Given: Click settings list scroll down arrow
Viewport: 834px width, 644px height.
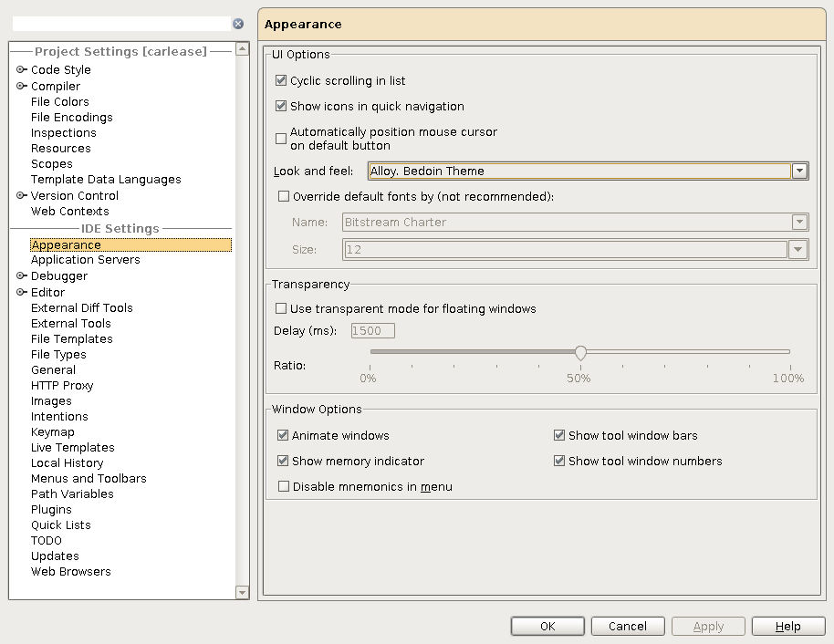Looking at the screenshot, I should pyautogui.click(x=242, y=592).
